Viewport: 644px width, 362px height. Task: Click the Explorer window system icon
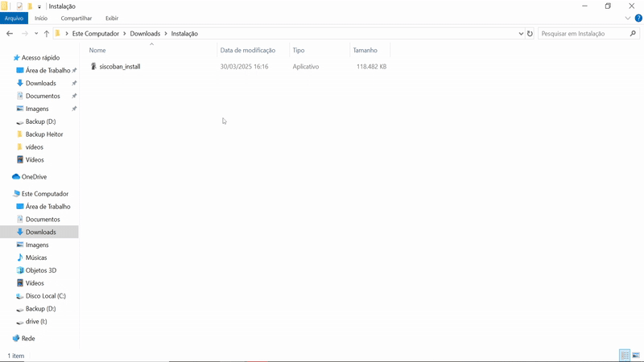point(4,6)
